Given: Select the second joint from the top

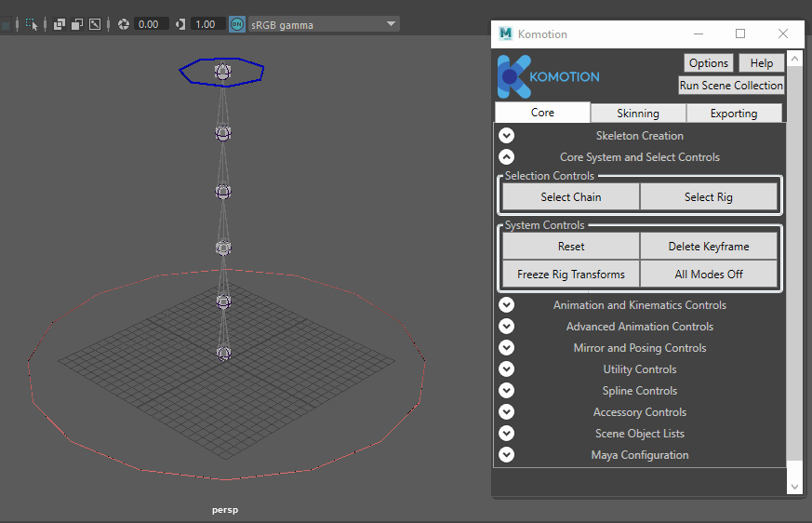Looking at the screenshot, I should 223,133.
